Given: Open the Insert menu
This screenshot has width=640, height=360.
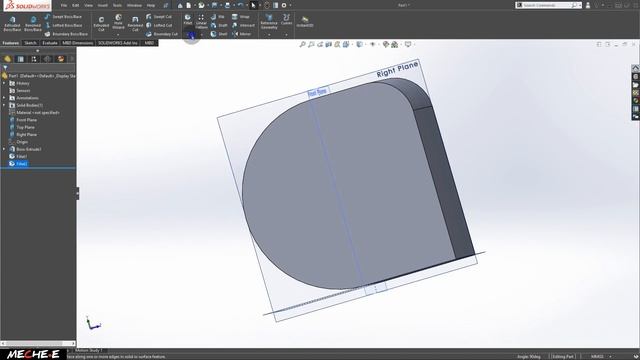Looking at the screenshot, I should (x=102, y=5).
